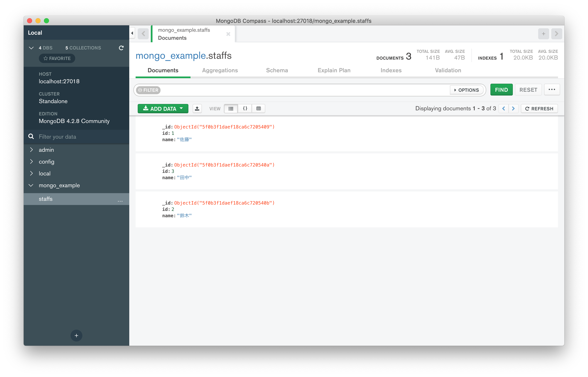Click the Local connection title
The width and height of the screenshot is (588, 377).
(35, 33)
